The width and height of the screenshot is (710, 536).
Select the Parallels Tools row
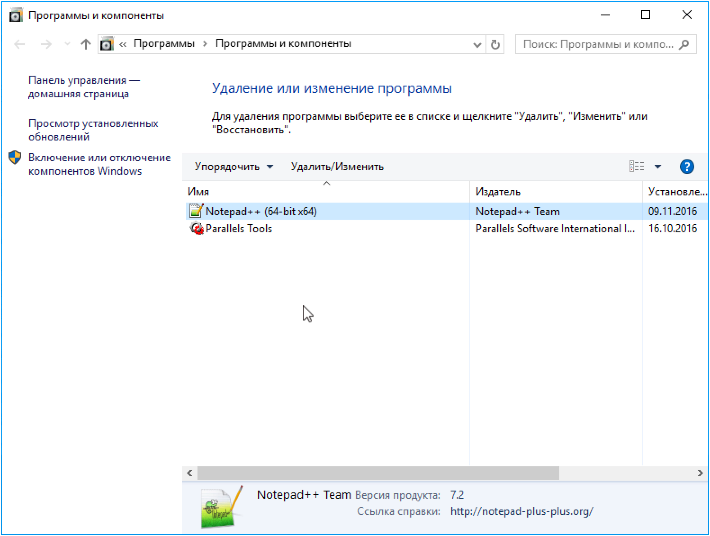tap(447, 228)
